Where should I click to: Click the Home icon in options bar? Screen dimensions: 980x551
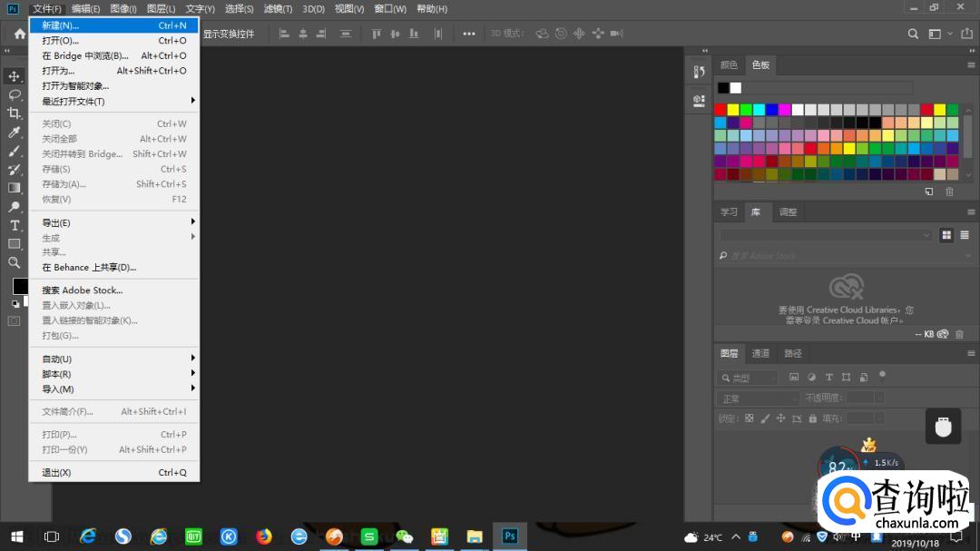pos(20,34)
